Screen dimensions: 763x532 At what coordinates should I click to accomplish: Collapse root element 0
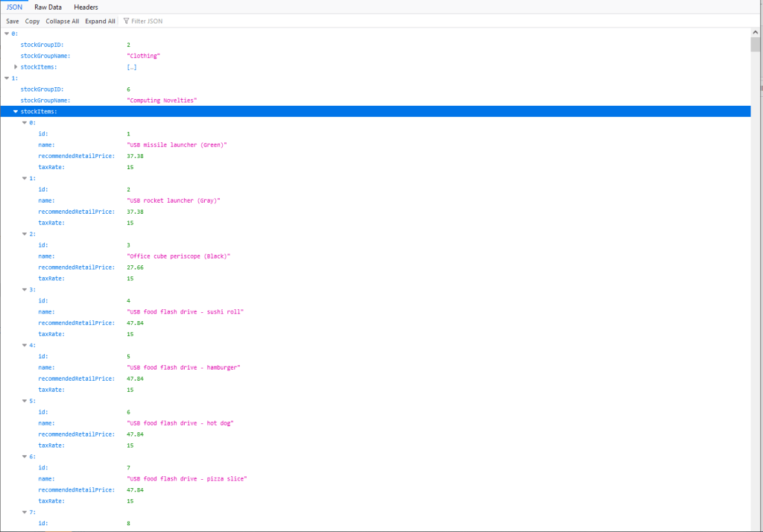click(x=7, y=34)
